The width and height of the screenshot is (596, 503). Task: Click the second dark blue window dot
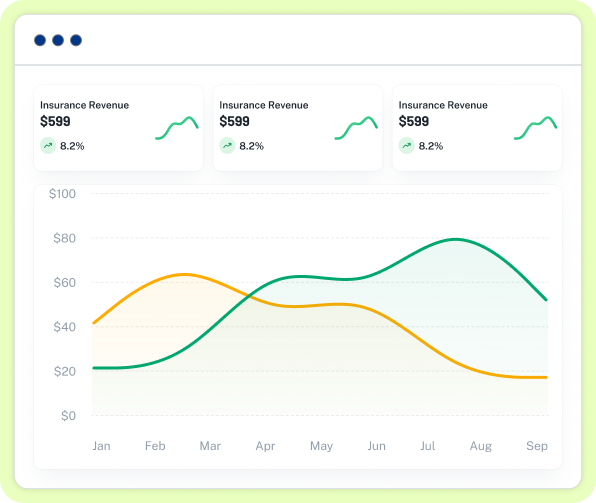click(58, 40)
